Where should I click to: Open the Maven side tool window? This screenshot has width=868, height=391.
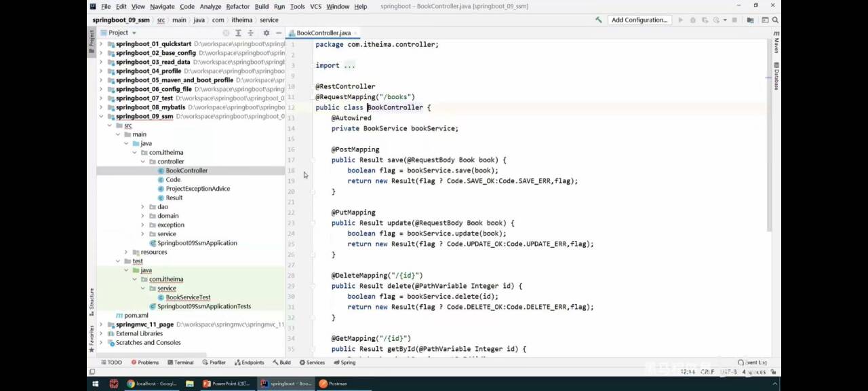pyautogui.click(x=776, y=42)
